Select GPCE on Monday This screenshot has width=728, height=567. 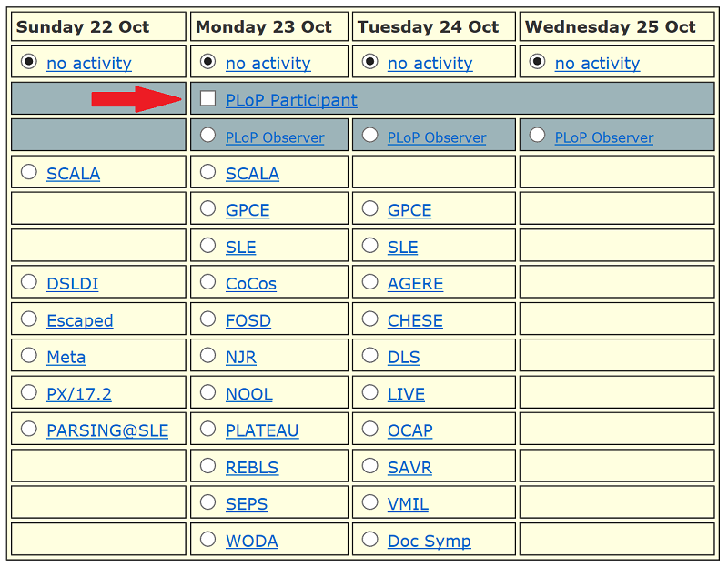(x=207, y=209)
